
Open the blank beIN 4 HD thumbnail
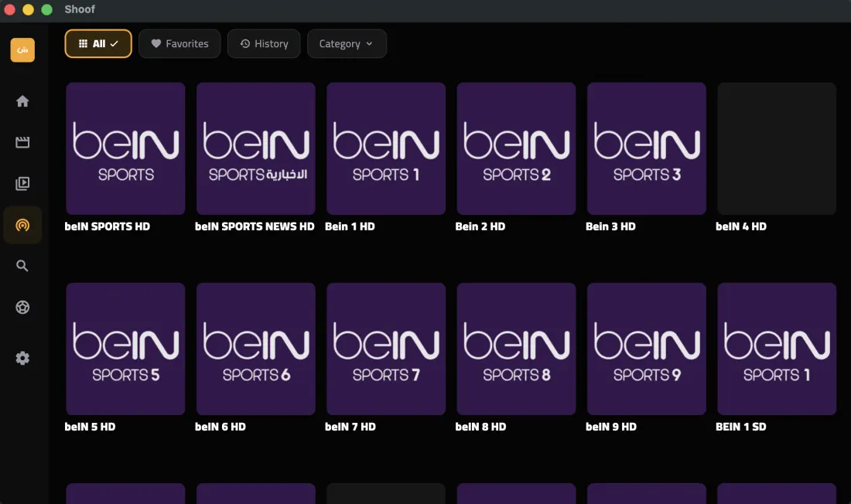tap(777, 148)
